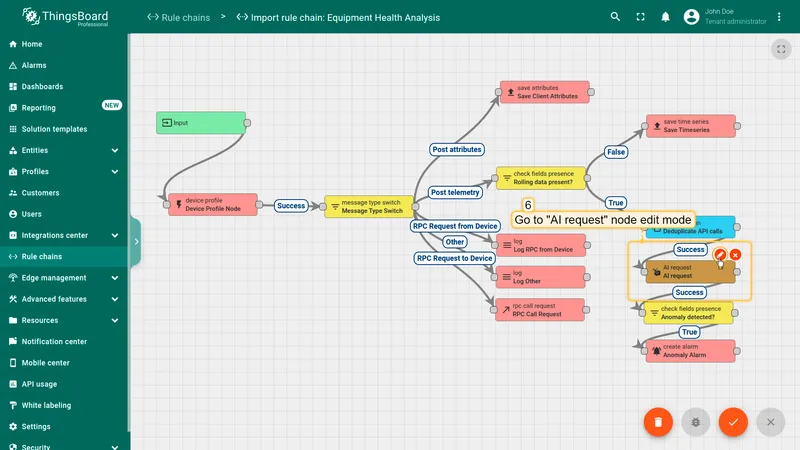Open the search magnifier in top bar
Image resolution: width=800 pixels, height=450 pixels.
click(615, 17)
